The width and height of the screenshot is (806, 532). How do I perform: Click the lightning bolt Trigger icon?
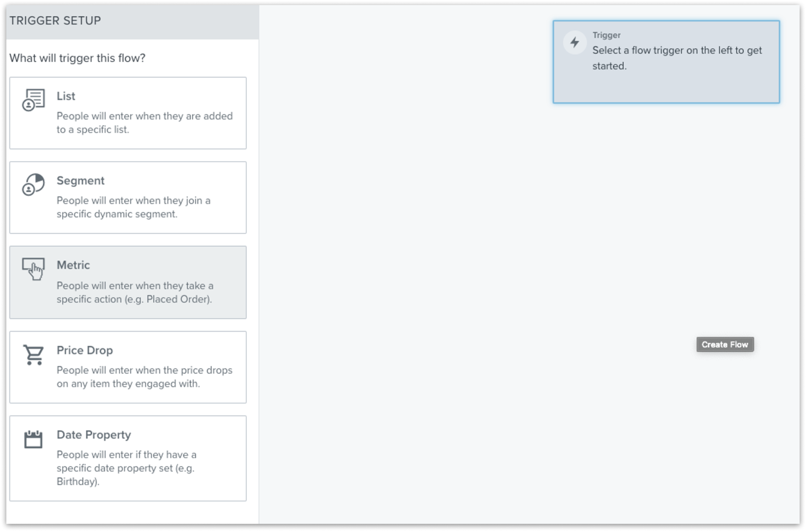click(x=575, y=43)
